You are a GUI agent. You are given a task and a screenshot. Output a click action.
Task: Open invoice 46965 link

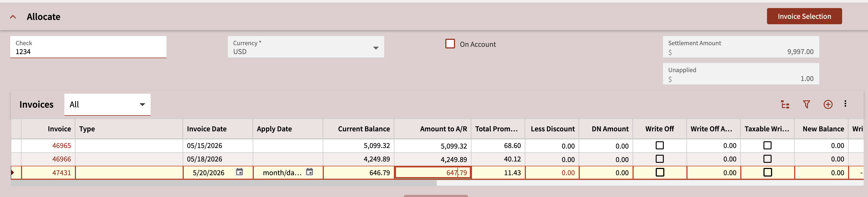click(x=61, y=146)
